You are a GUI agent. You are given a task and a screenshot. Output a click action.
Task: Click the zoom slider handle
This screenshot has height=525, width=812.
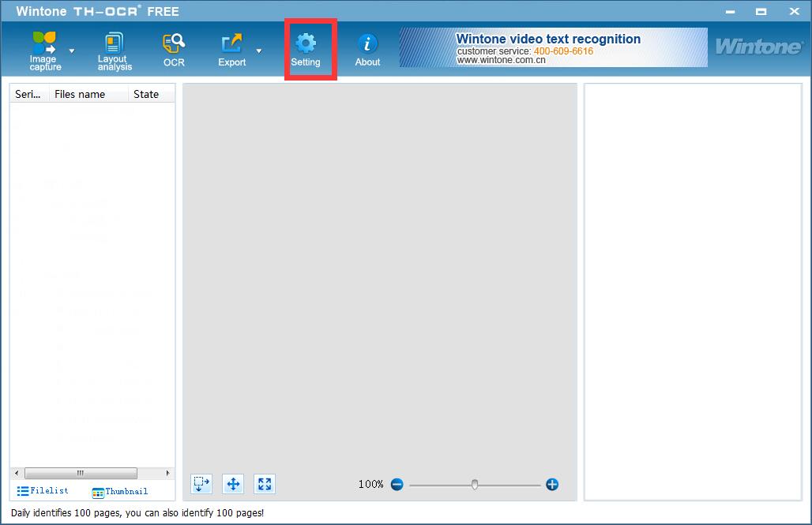[x=475, y=485]
